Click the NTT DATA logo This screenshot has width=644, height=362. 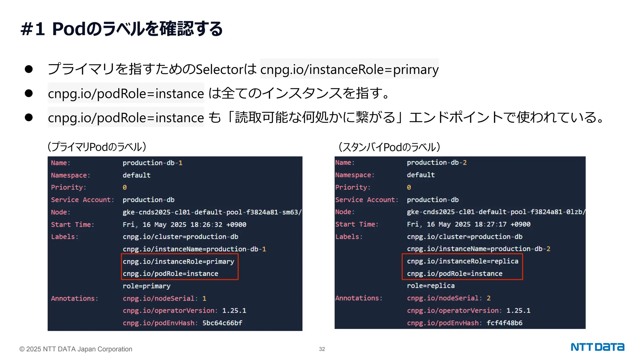coord(597,347)
